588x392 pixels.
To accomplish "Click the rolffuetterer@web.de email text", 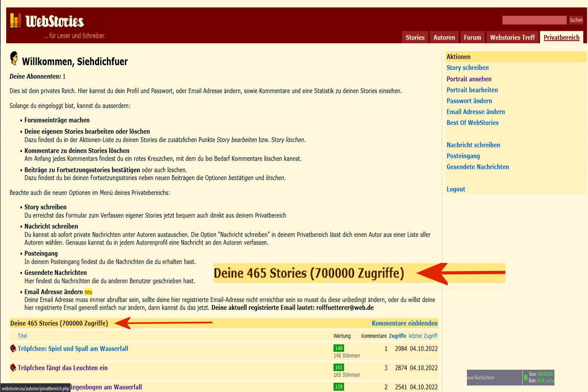I will 345,307.
